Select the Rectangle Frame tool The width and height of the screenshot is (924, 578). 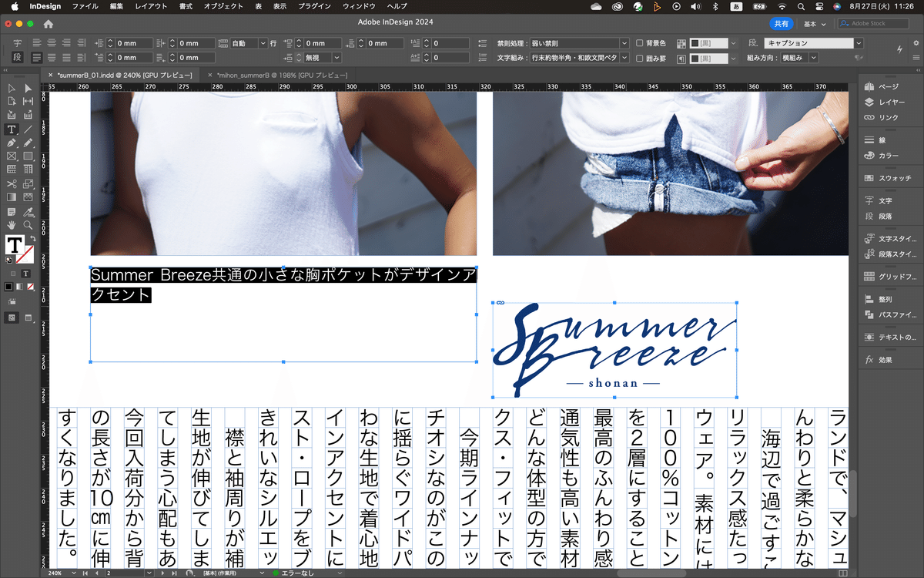click(x=12, y=156)
